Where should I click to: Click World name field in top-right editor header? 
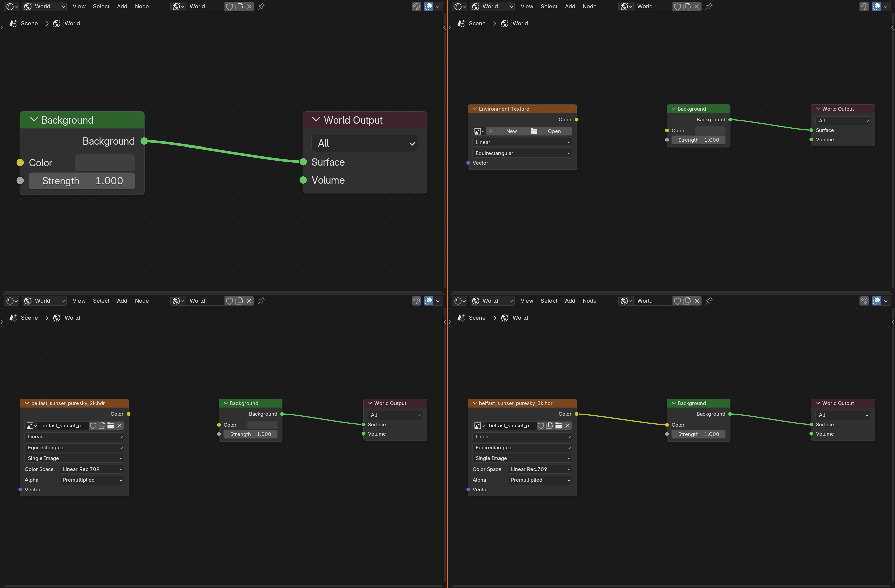point(653,6)
